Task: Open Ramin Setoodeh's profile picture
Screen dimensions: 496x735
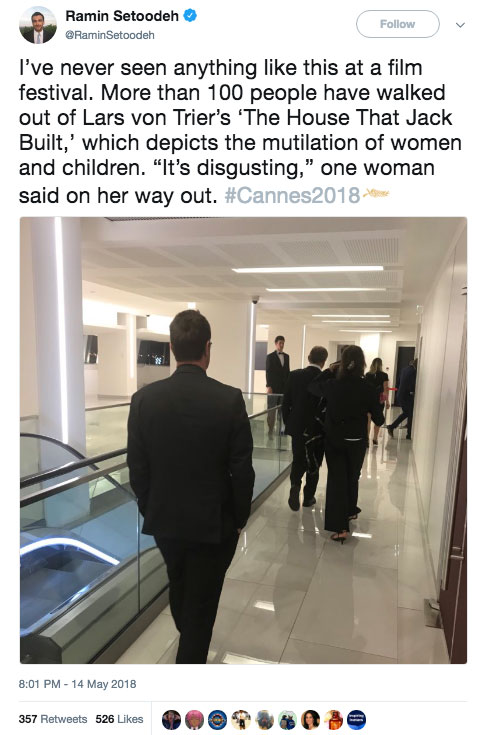Action: [38, 25]
